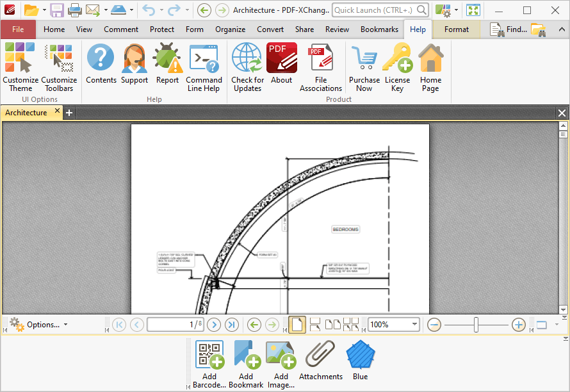Go to the first page

point(119,324)
